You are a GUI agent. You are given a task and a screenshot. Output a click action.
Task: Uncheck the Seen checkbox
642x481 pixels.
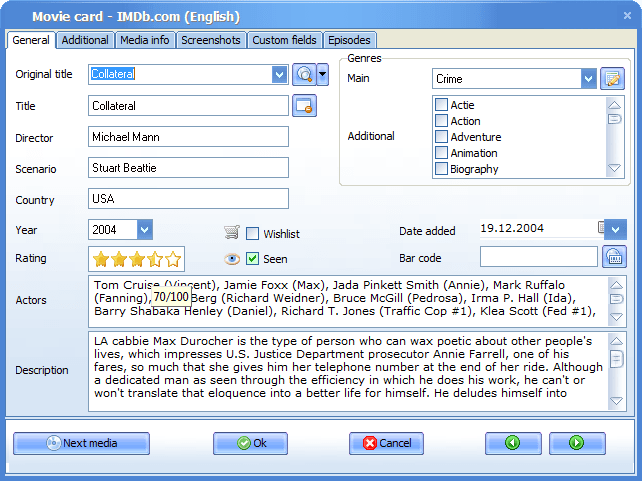coord(253,259)
